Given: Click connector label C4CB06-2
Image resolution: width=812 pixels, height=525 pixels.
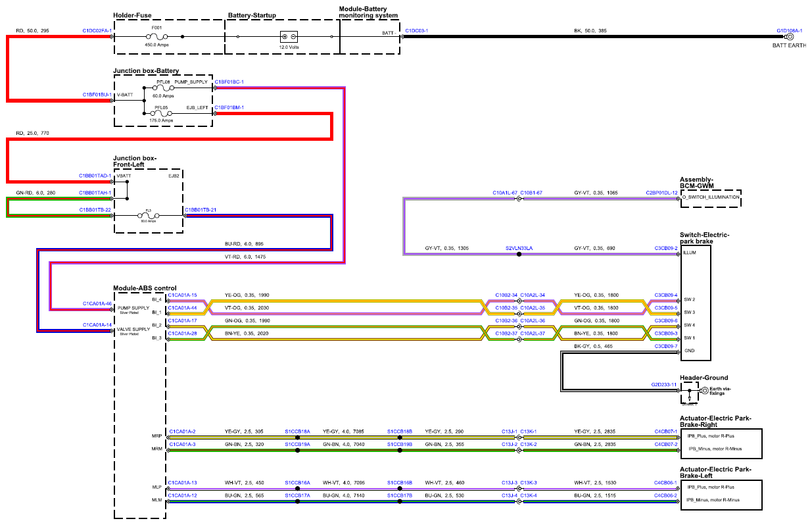Looking at the screenshot, I should point(666,494).
